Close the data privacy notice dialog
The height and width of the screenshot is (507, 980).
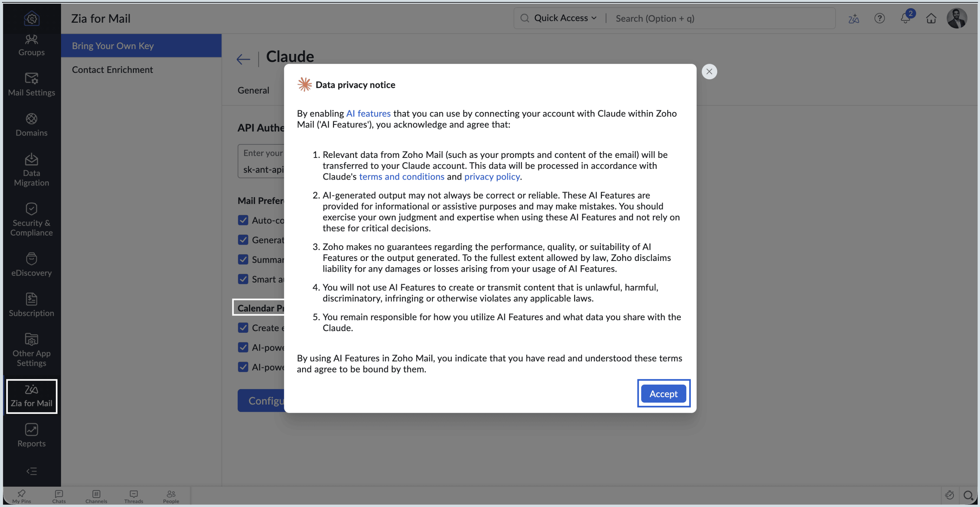click(x=709, y=72)
